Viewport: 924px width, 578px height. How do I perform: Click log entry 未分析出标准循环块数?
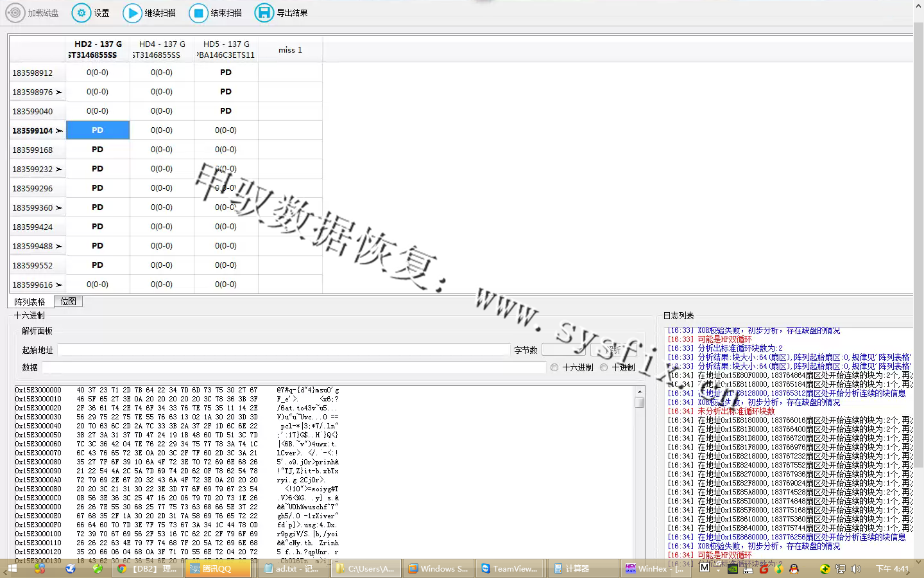coord(721,411)
